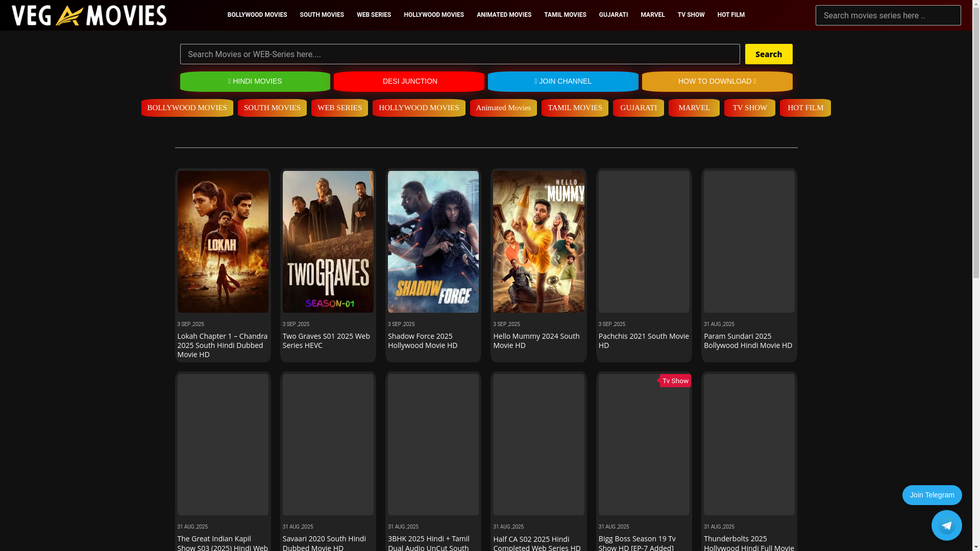Click the Veg Movies logo
This screenshot has width=980, height=551.
pyautogui.click(x=89, y=15)
